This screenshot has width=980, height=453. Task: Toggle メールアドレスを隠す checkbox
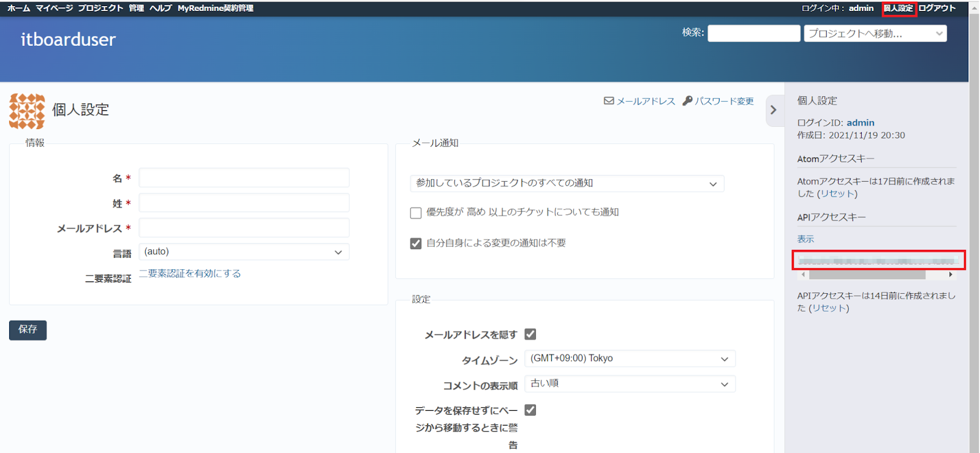[x=530, y=334]
